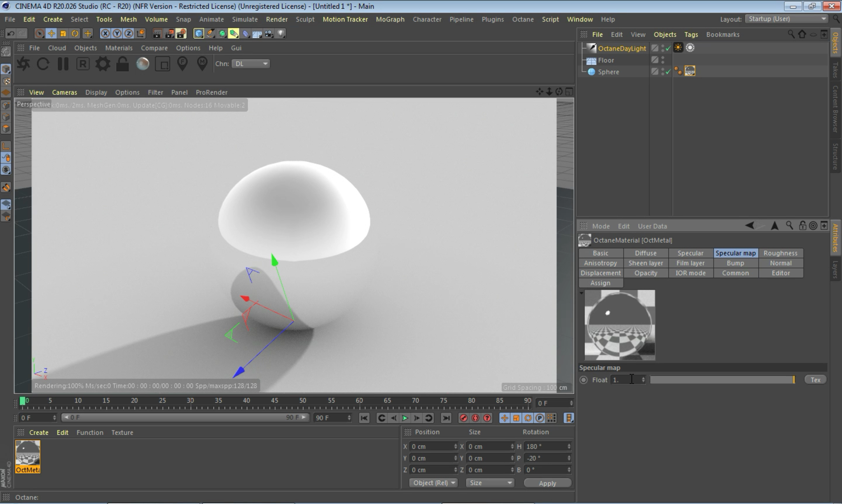
Task: Click the Specular map Float slider
Action: tap(722, 380)
